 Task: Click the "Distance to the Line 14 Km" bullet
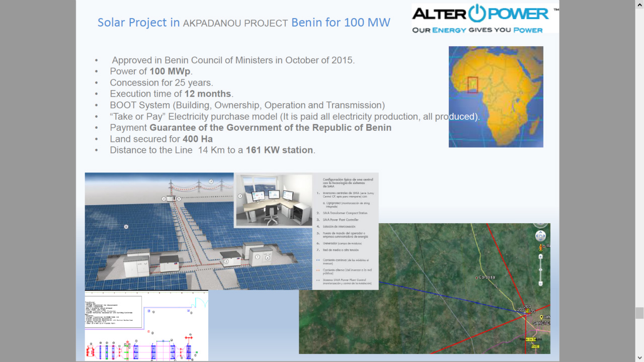[212, 150]
